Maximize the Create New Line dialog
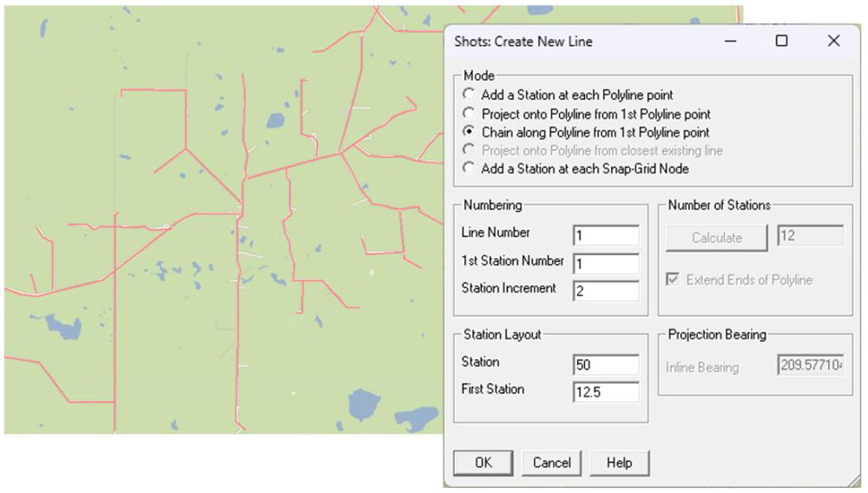 pos(782,41)
